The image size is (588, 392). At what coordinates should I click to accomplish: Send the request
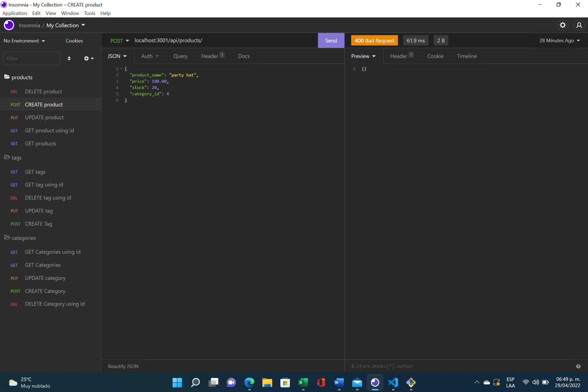point(331,41)
